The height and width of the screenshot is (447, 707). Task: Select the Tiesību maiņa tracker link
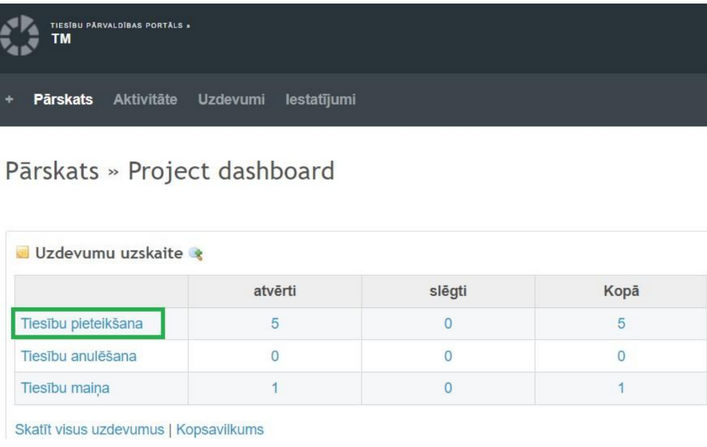(66, 388)
